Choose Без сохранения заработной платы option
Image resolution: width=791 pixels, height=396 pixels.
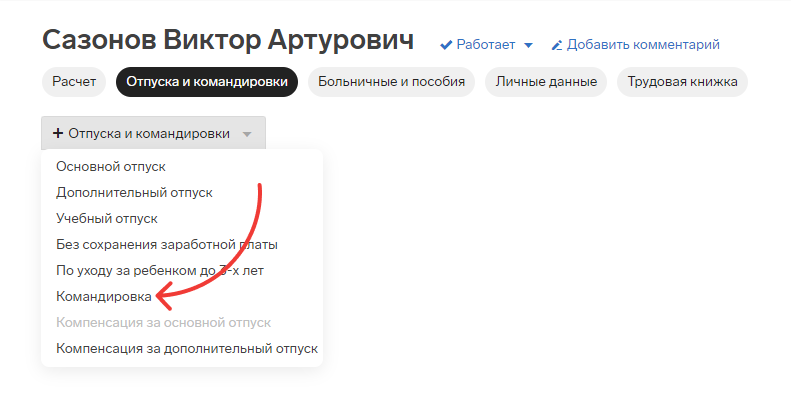[x=166, y=245]
